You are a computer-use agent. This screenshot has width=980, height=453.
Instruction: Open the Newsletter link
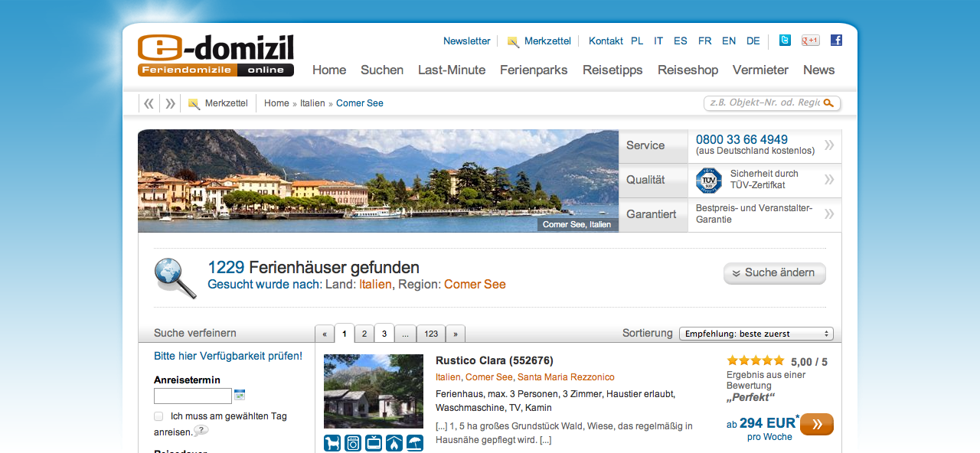pos(466,41)
